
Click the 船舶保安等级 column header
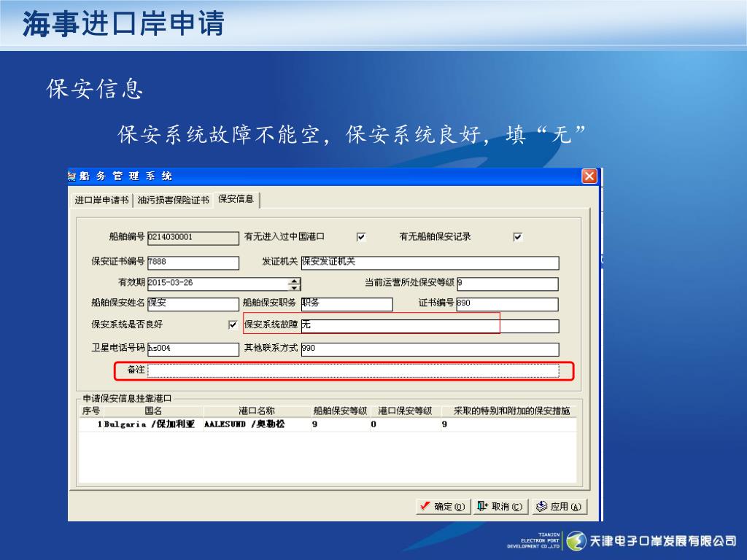(340, 411)
